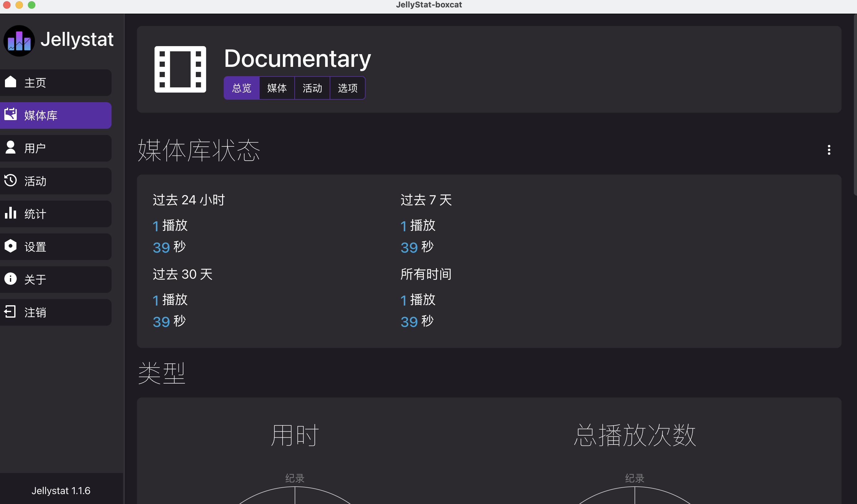Open the 活动 tab under Documentary
Viewport: 857px width, 504px height.
coord(313,88)
